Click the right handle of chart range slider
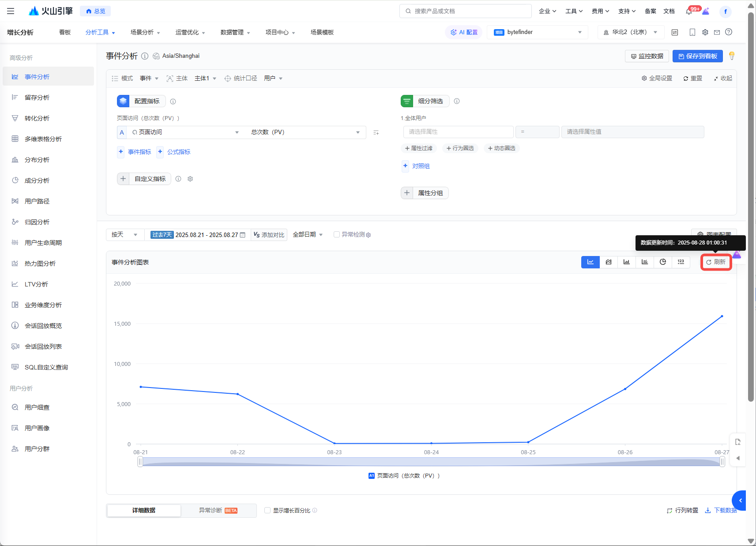Screen dimensions: 756x546 (722, 462)
